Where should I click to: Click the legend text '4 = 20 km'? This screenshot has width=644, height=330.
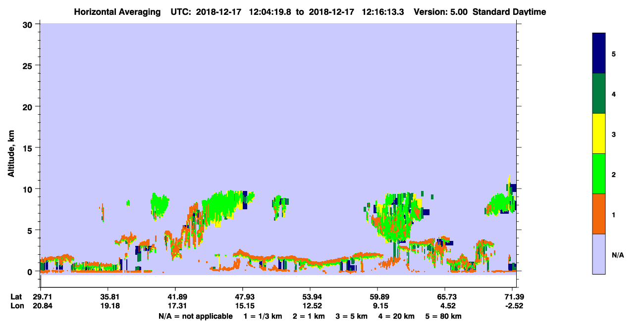[396, 316]
